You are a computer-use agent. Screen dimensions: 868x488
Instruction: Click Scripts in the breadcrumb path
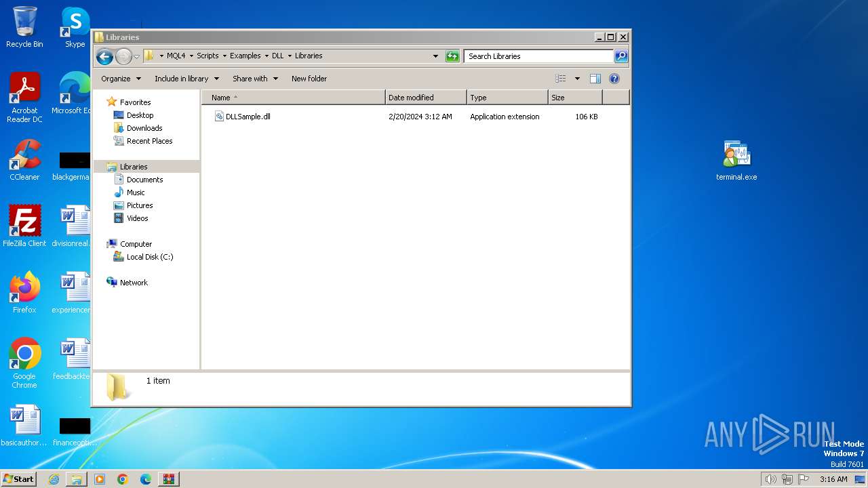(208, 56)
